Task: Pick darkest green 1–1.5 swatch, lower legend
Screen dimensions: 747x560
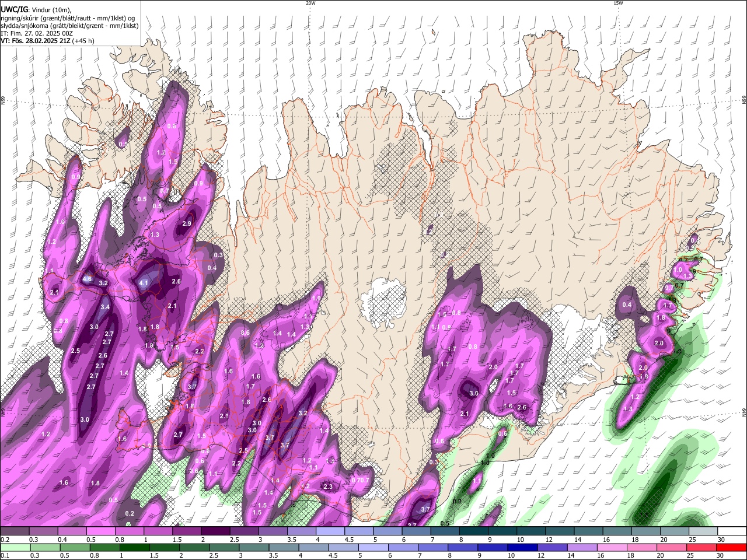Action: tap(134, 547)
